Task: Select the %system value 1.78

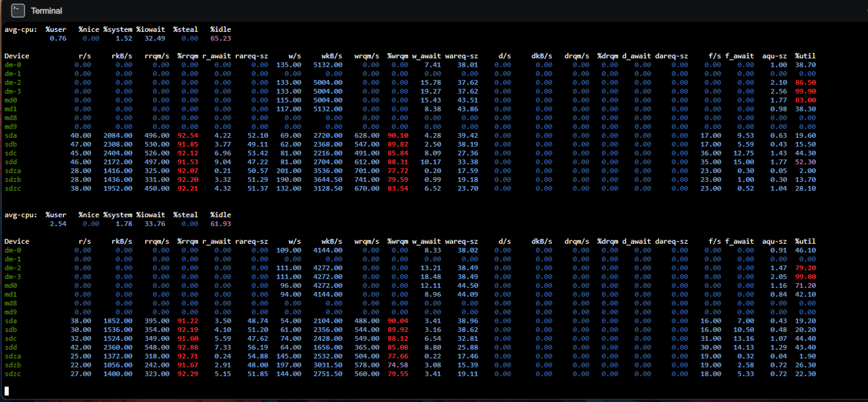Action: 124,224
